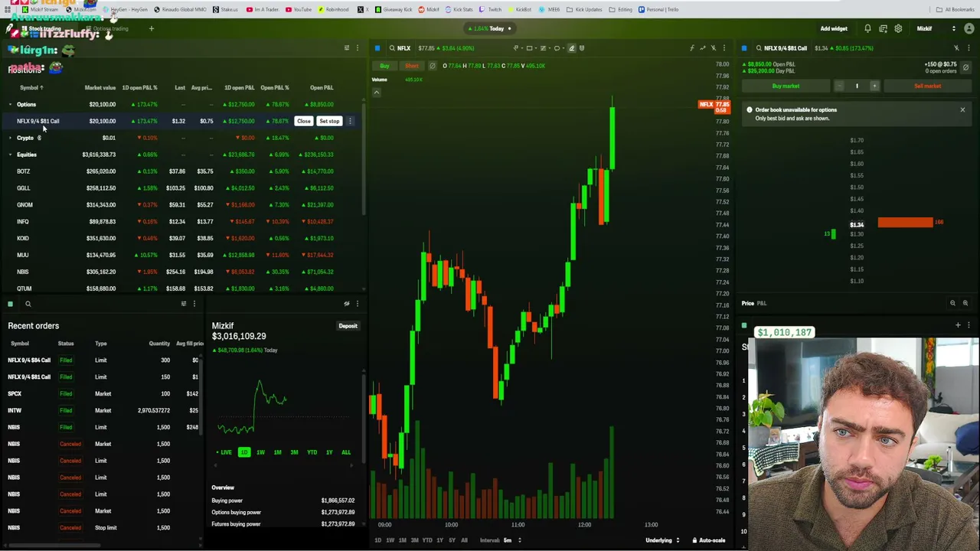Open row actions menu for NFLX 9/4 $81 Call
The width and height of the screenshot is (980, 551).
click(350, 121)
